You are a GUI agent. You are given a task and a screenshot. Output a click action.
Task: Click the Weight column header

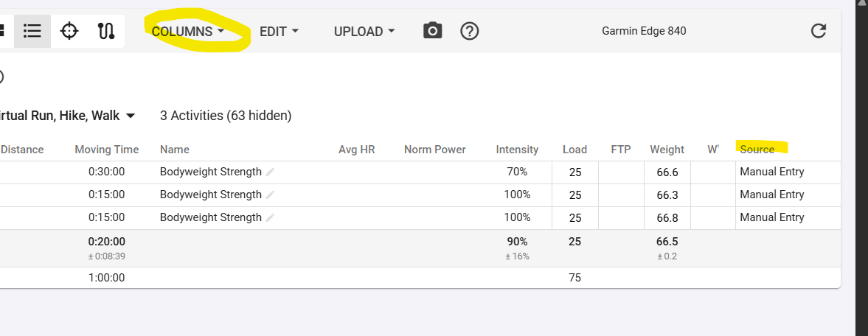pyautogui.click(x=667, y=150)
